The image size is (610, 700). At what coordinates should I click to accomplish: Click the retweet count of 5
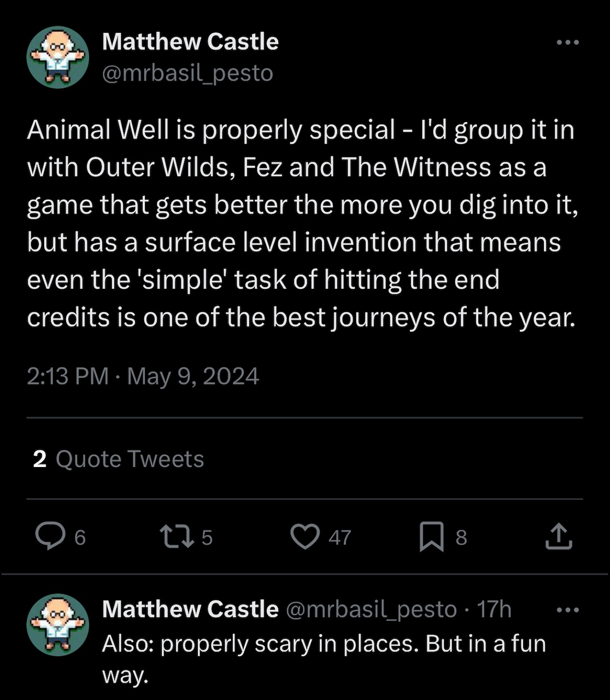(207, 538)
